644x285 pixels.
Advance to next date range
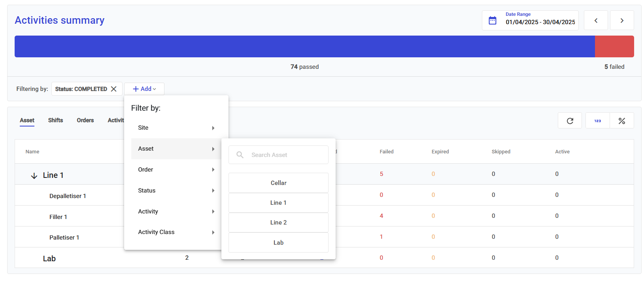pyautogui.click(x=621, y=21)
